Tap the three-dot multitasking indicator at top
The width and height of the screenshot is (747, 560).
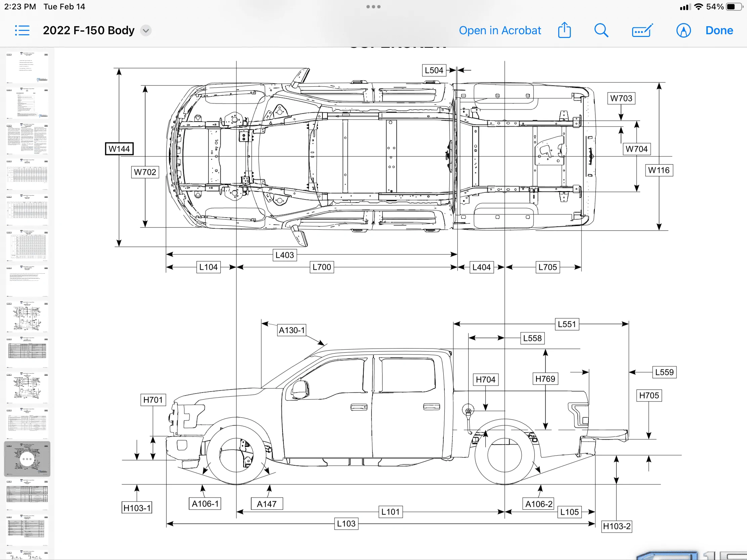(373, 7)
